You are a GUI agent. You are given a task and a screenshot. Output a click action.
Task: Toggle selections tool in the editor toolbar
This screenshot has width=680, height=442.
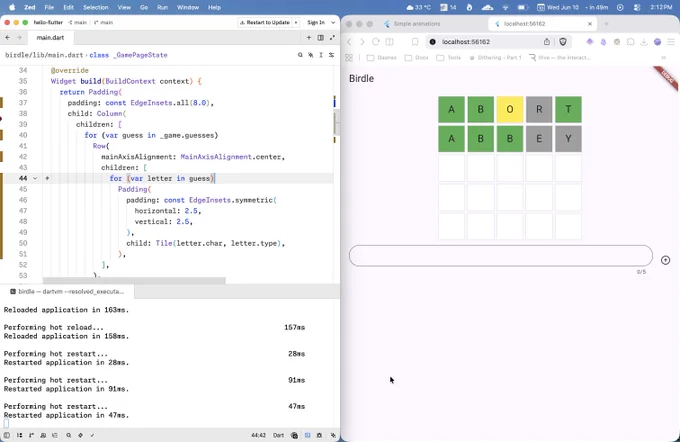point(321,55)
